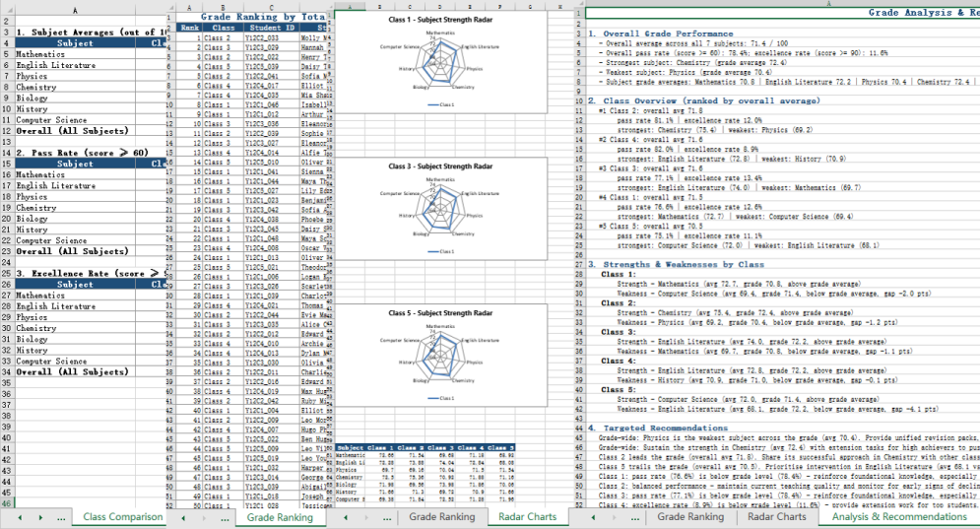Click the 'Student ID' column header cell
Screen dimensions: 980x529
(272, 28)
